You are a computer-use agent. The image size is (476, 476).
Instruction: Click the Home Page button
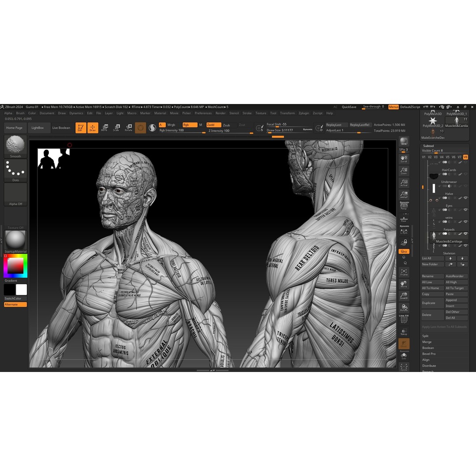(14, 128)
